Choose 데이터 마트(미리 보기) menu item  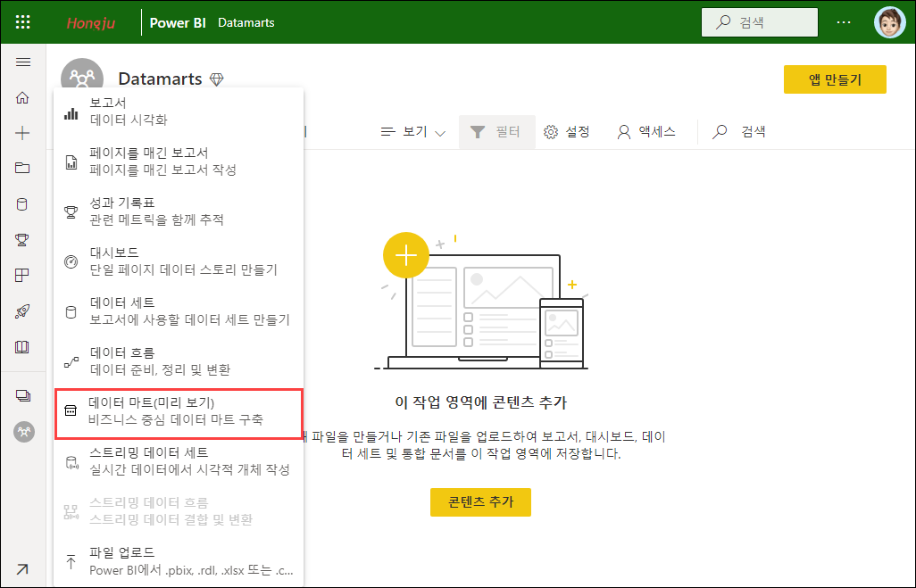(x=179, y=414)
